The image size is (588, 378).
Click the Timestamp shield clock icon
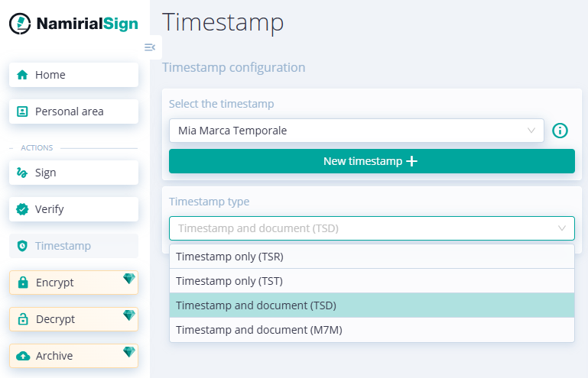pos(22,246)
